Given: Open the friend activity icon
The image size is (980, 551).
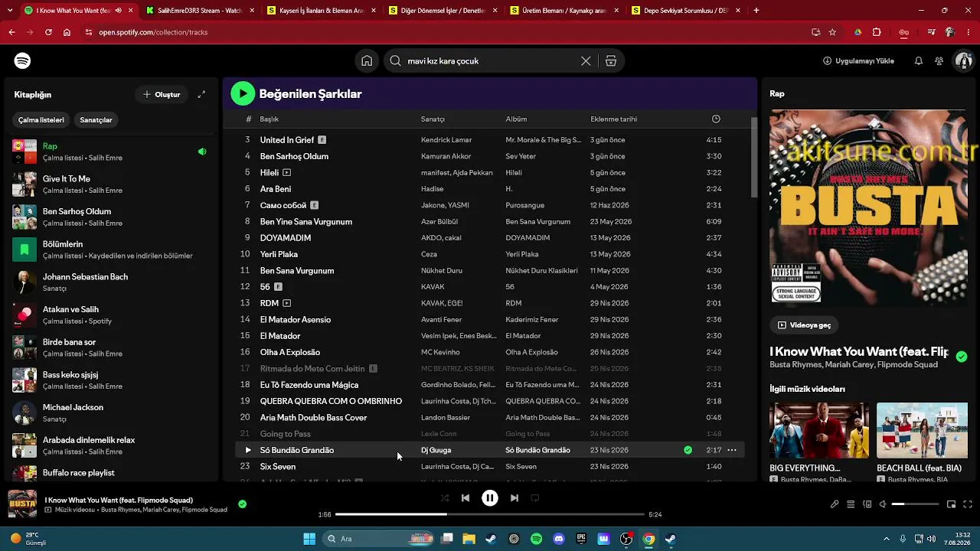Looking at the screenshot, I should click(x=939, y=61).
